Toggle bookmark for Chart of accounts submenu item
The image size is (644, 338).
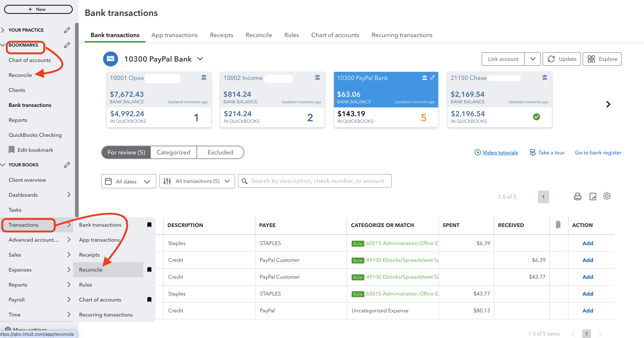point(149,300)
